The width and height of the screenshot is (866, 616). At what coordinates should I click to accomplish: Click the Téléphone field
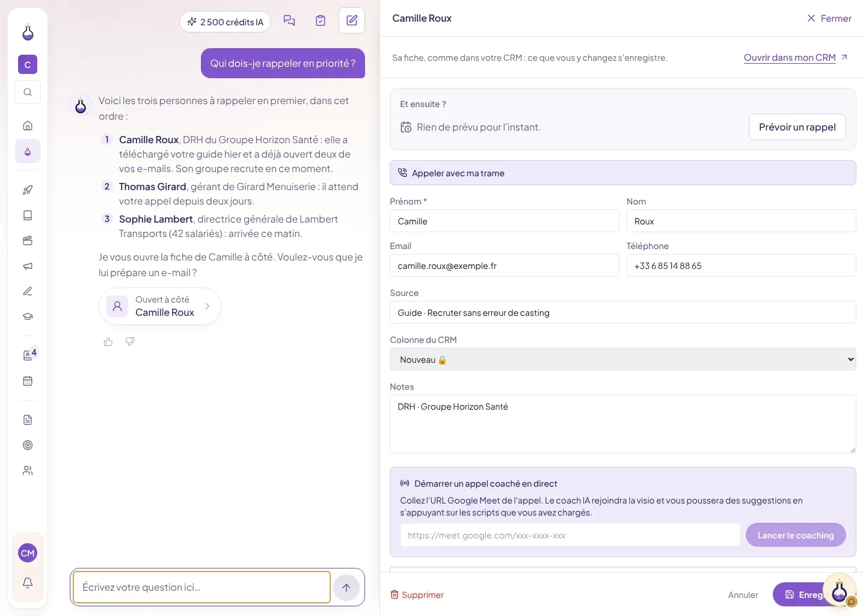coord(741,265)
